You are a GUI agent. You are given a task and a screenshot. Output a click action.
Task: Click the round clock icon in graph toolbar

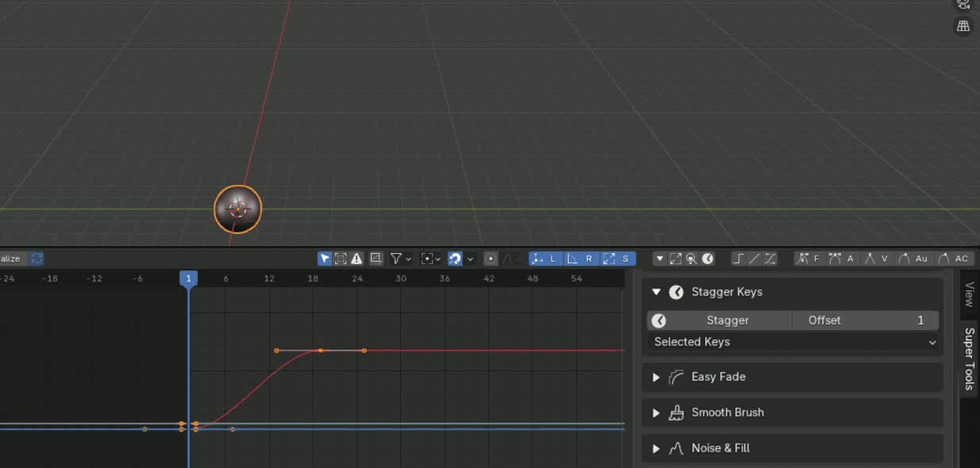pos(708,258)
